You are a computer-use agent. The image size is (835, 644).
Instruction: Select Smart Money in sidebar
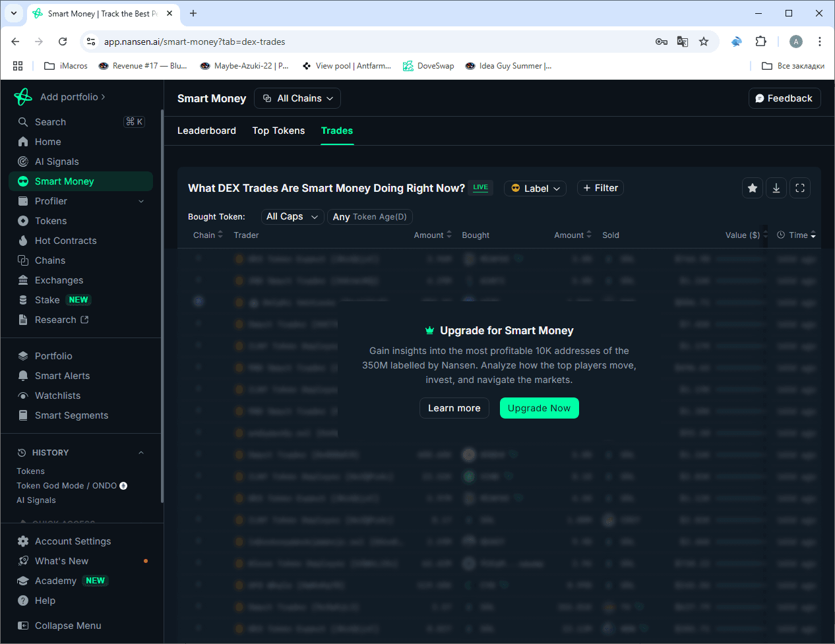(x=80, y=181)
